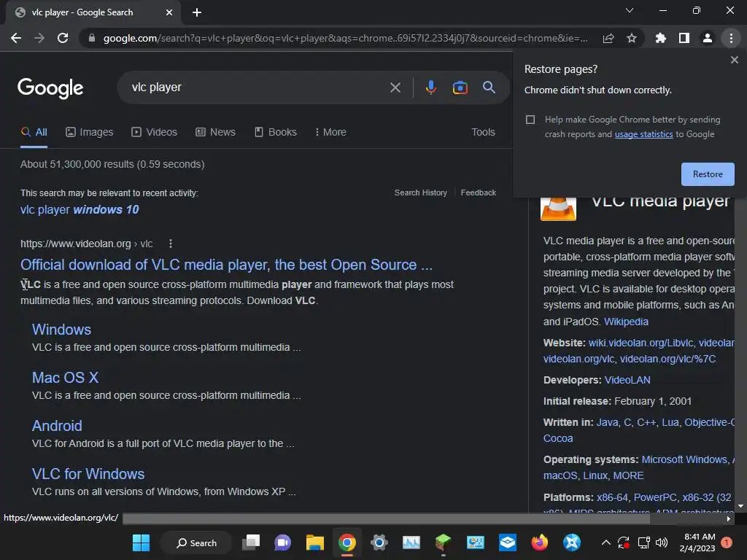Switch to the Books tab
The image size is (747, 560).
point(275,133)
